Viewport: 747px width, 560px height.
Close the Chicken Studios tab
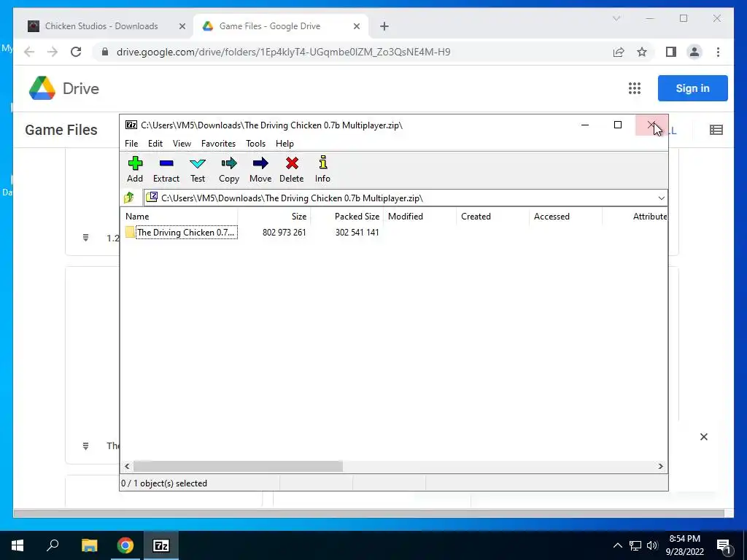pos(182,26)
